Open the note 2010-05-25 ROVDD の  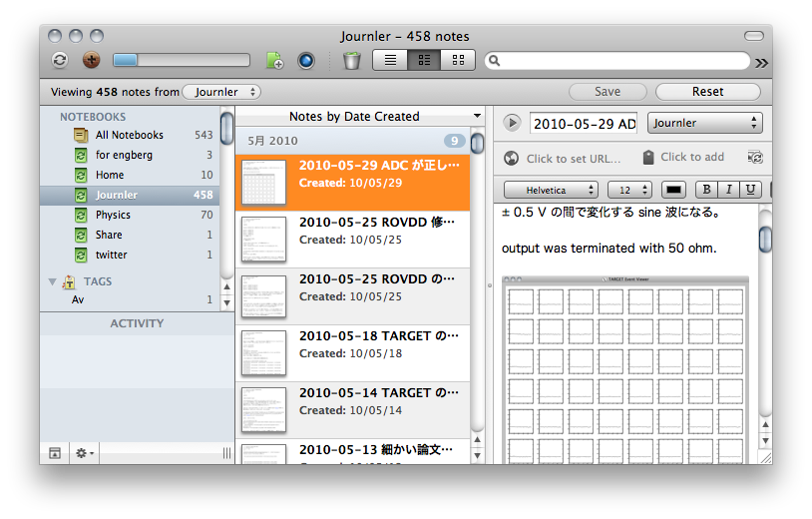click(353, 296)
